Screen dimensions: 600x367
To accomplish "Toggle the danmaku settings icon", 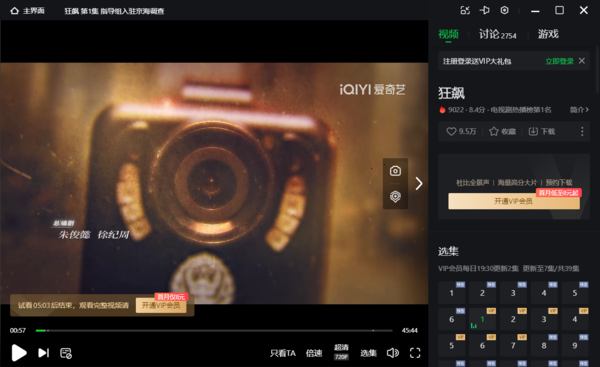I will [x=66, y=353].
